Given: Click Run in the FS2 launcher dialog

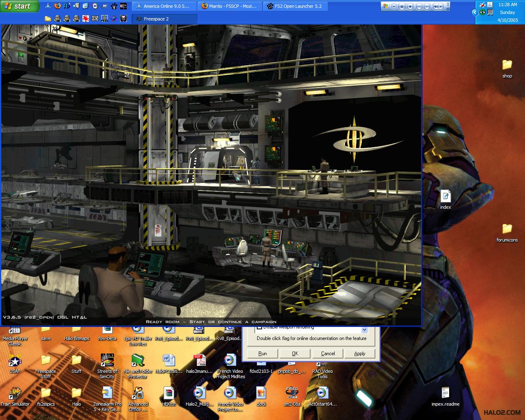Looking at the screenshot, I should [262, 354].
